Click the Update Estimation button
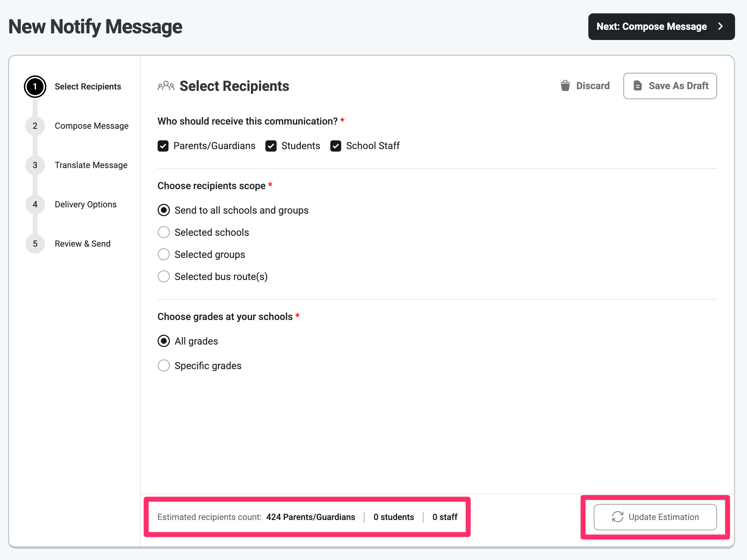The image size is (747, 560). tap(655, 517)
